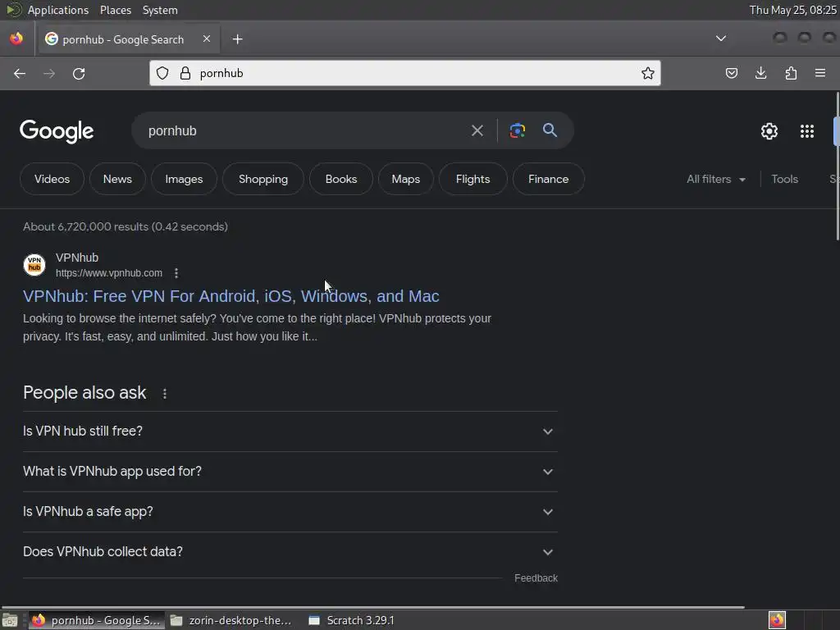This screenshot has height=630, width=840.
Task: Clear the Google search box
Action: 477,130
